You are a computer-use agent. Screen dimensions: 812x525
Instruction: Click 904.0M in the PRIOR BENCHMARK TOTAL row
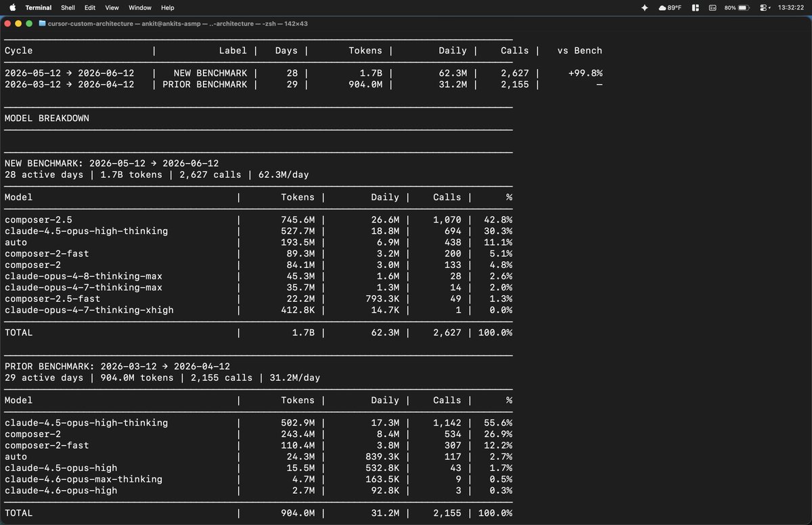point(298,513)
